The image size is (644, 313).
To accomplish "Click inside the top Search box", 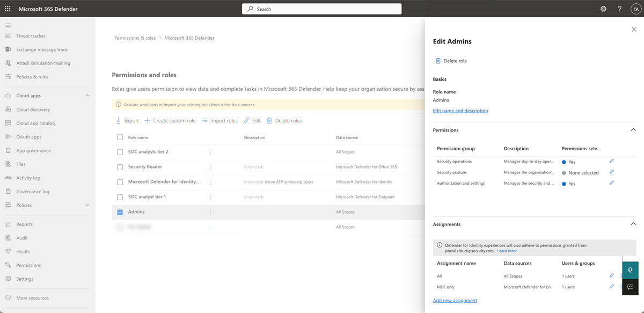I will (x=321, y=9).
